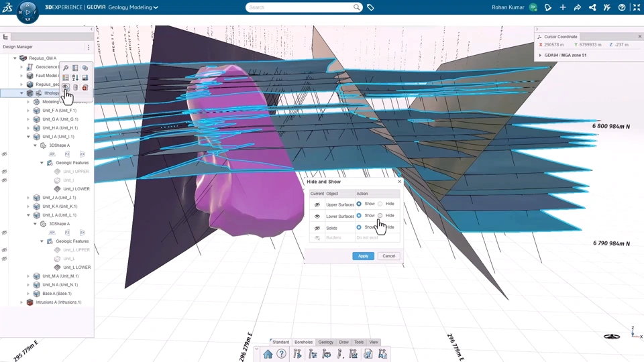The width and height of the screenshot is (644, 362).
Task: Collapse Unit_I A (Unit_I.1) node
Action: click(28, 137)
